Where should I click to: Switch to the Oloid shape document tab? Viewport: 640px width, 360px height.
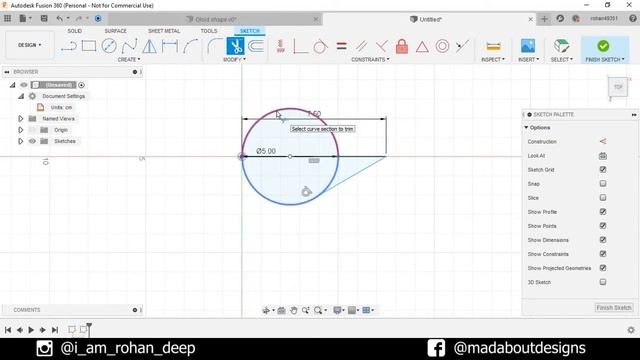pyautogui.click(x=216, y=19)
